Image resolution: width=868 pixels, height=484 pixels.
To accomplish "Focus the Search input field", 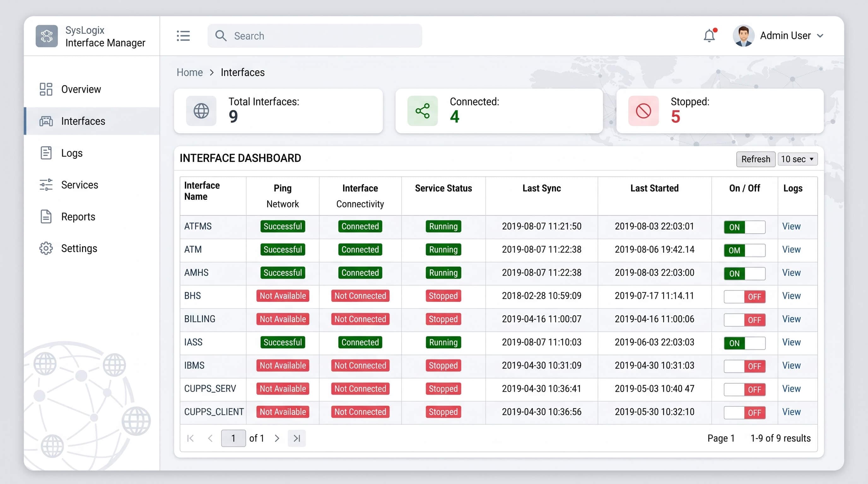I will (x=315, y=36).
